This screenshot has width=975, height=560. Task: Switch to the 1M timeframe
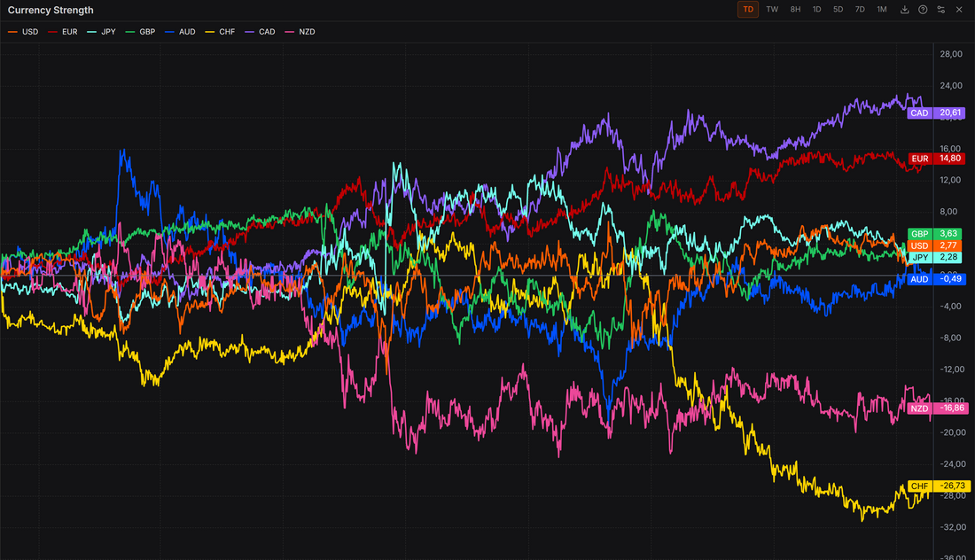pos(882,10)
